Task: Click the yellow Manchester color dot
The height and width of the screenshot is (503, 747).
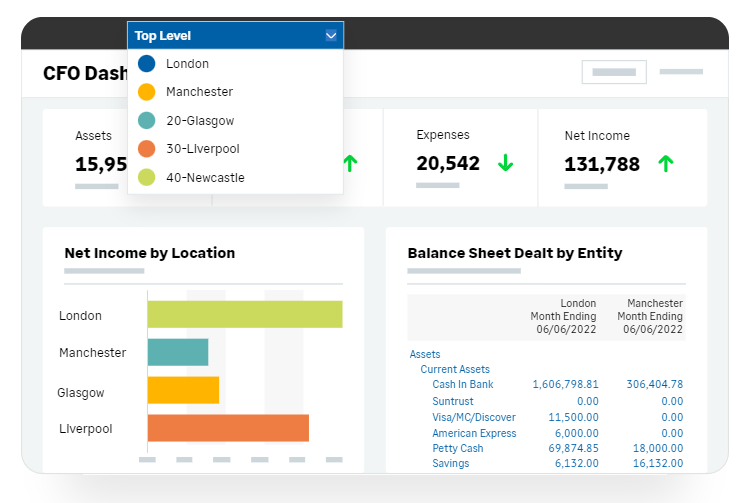Action: [147, 92]
